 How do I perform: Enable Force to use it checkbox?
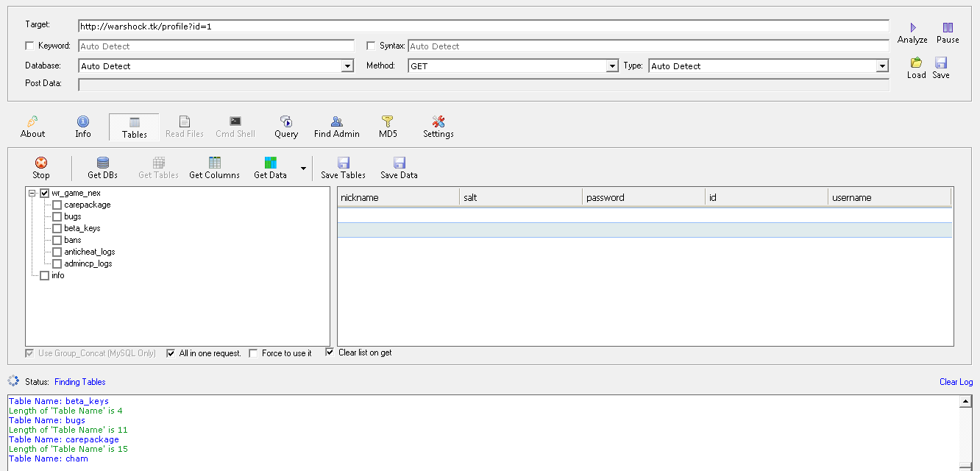[x=253, y=353]
